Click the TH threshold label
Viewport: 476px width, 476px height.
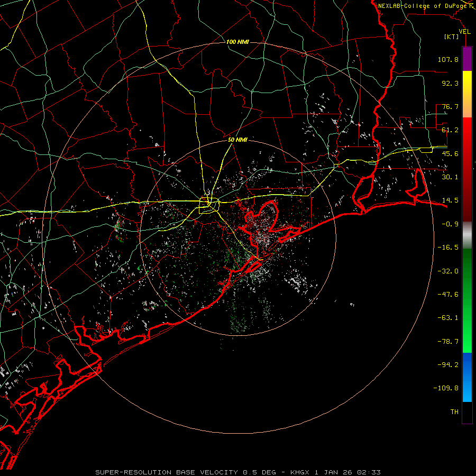click(x=454, y=412)
